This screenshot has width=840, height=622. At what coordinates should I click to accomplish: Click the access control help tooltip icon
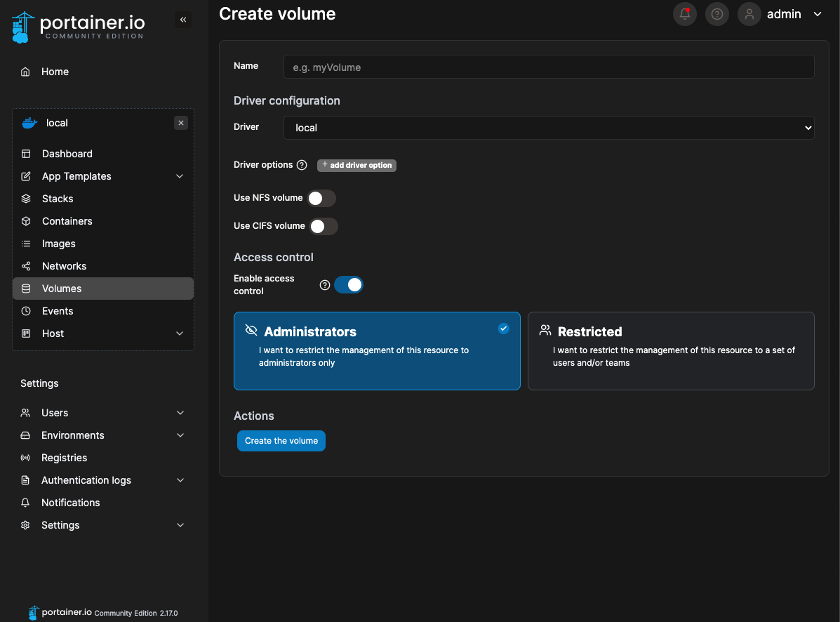tap(325, 285)
